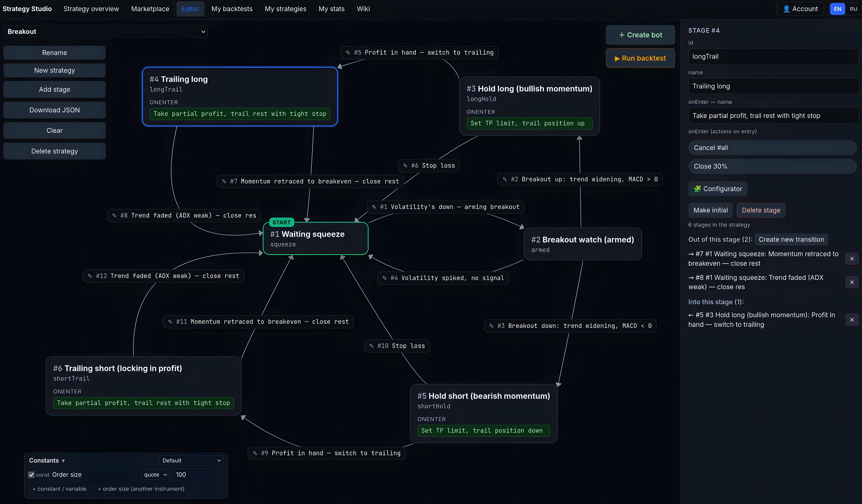
Task: Download the strategy JSON
Action: tap(54, 110)
